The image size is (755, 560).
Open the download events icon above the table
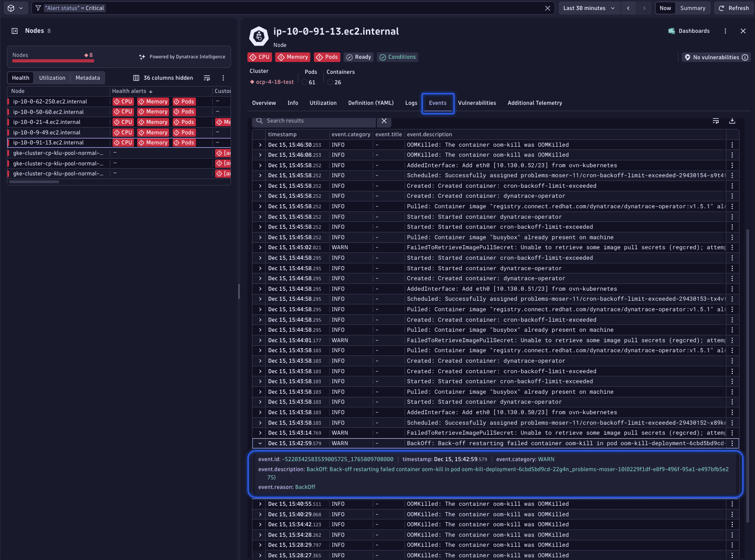[x=732, y=121]
